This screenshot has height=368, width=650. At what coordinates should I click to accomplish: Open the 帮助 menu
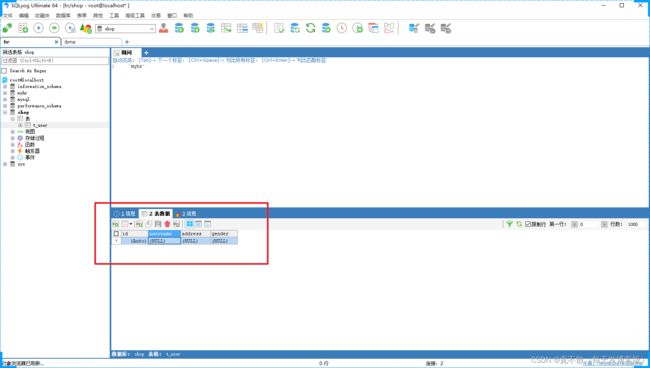pyautogui.click(x=188, y=15)
